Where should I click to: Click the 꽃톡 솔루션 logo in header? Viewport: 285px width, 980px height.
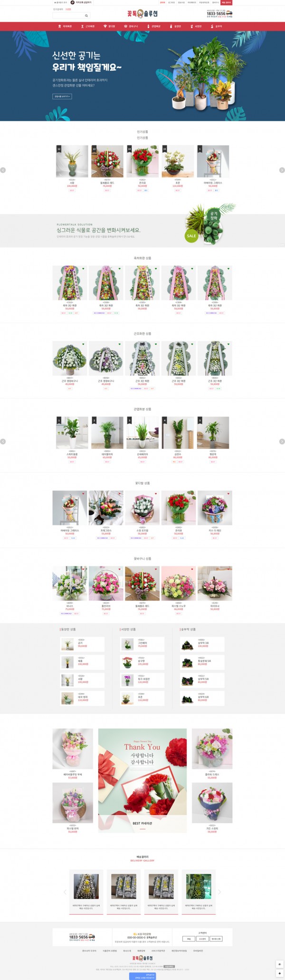(x=142, y=14)
